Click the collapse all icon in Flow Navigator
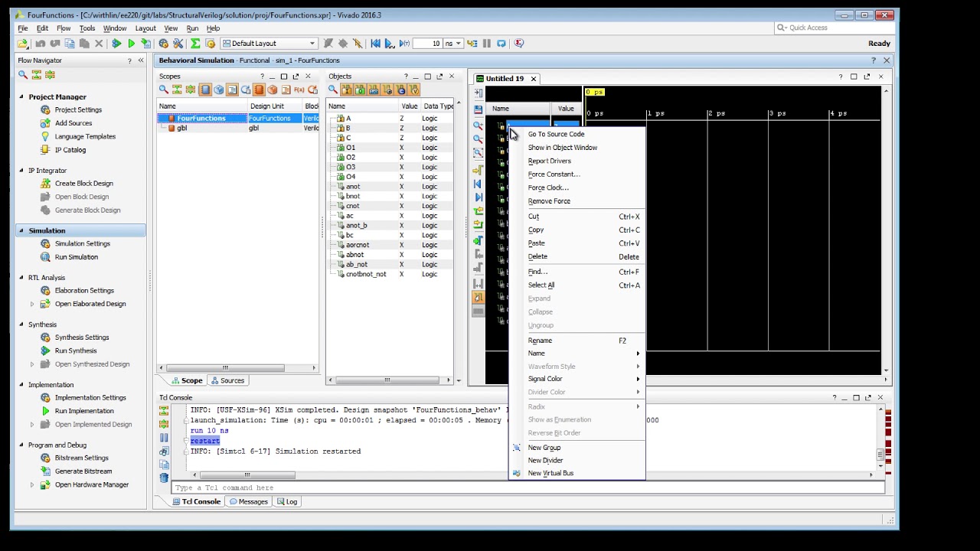The width and height of the screenshot is (980, 551). click(x=37, y=75)
